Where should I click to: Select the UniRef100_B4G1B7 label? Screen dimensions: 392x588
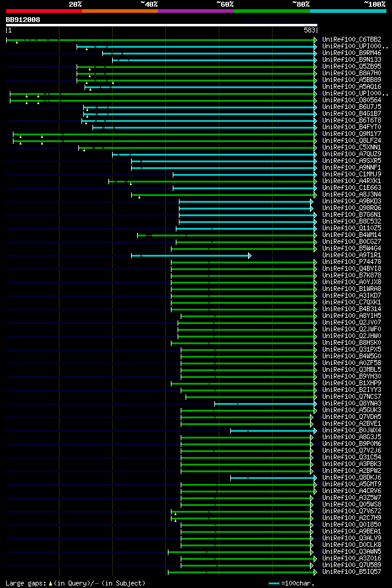352,114
